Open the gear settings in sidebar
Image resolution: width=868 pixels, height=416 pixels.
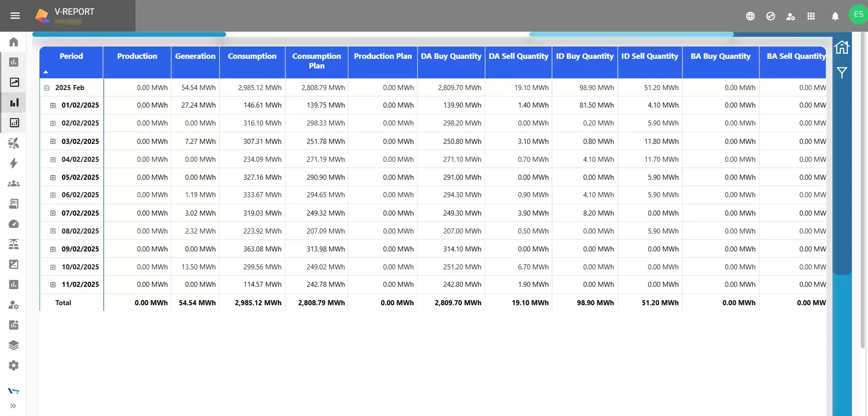(x=14, y=365)
